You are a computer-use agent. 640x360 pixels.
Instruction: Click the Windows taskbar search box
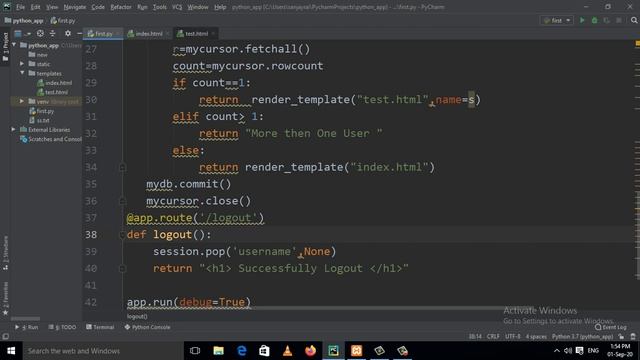click(x=103, y=351)
